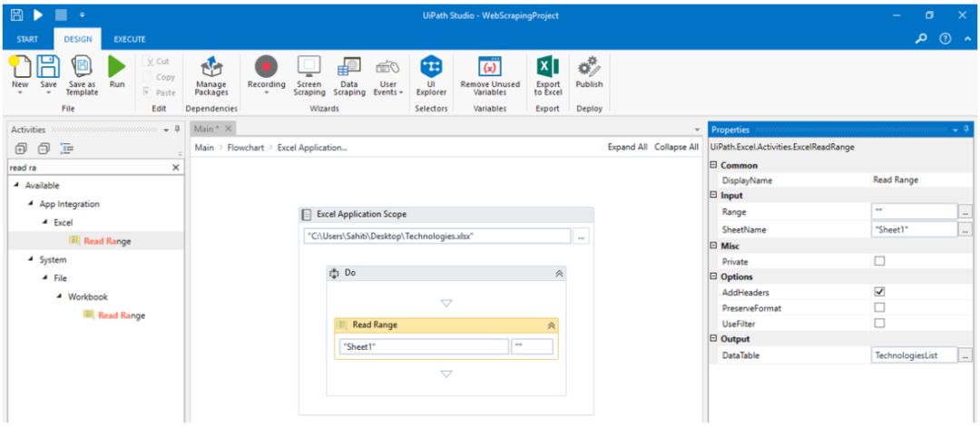The image size is (980, 426).
Task: Collapse the ribbon with the chevron
Action: [967, 39]
